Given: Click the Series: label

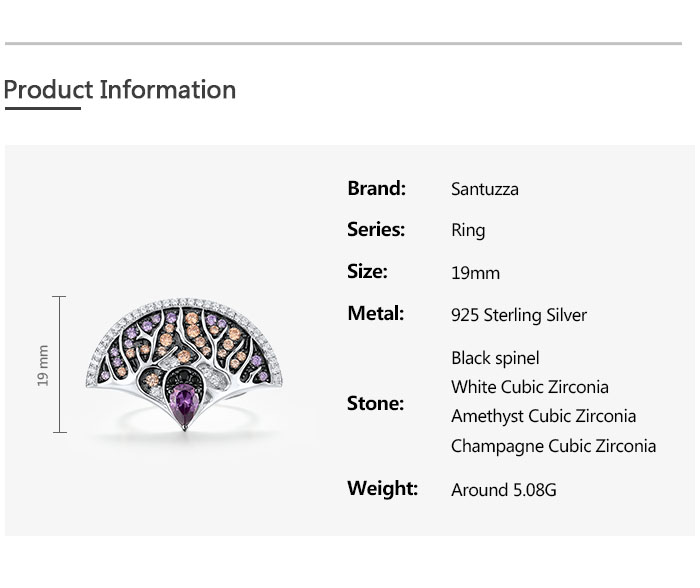Looking at the screenshot, I should tap(376, 229).
